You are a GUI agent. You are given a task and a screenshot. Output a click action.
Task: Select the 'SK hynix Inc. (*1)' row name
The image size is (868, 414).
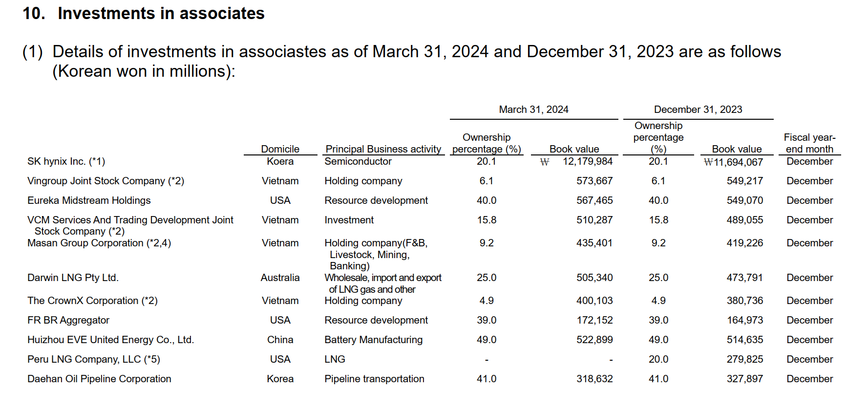pyautogui.click(x=66, y=161)
